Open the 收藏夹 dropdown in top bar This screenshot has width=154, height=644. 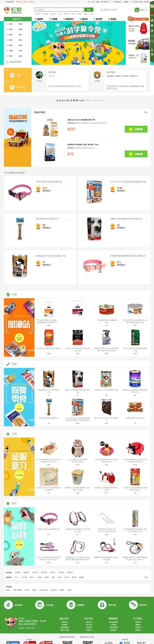pos(127,2)
